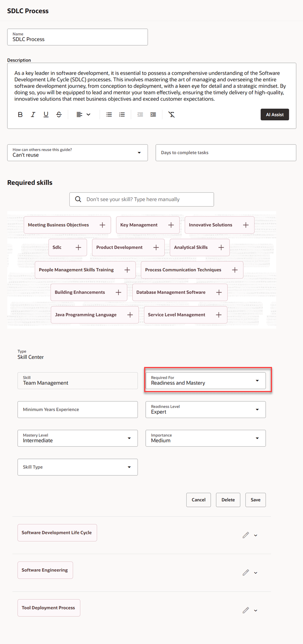Delete the Team Management skill

click(228, 500)
